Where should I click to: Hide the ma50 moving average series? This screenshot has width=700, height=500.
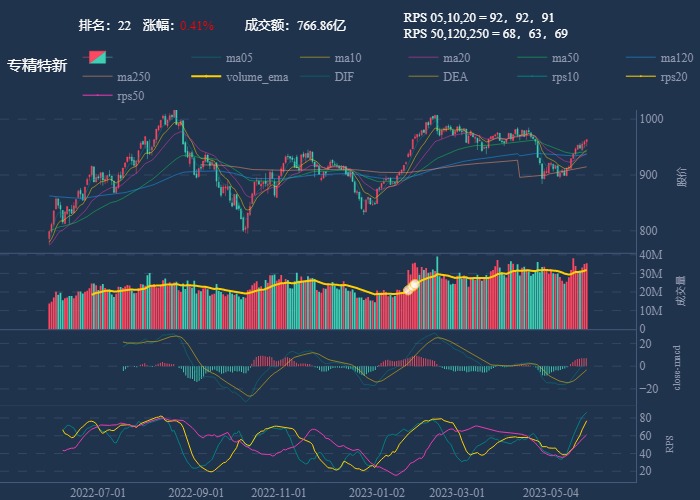(x=565, y=58)
